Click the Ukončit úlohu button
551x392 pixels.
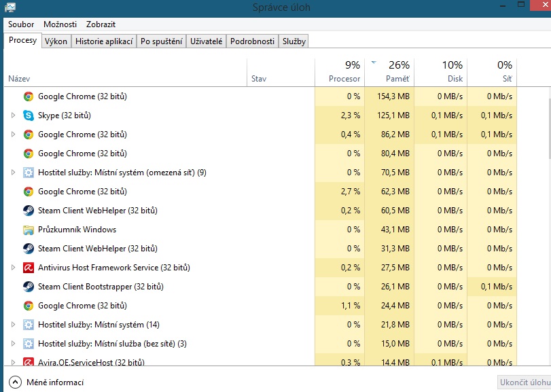[525, 382]
